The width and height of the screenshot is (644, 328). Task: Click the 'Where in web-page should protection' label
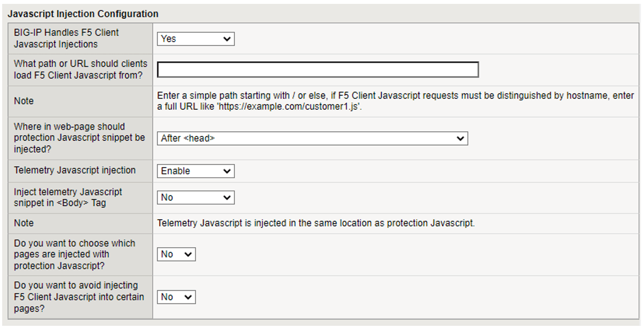point(79,138)
